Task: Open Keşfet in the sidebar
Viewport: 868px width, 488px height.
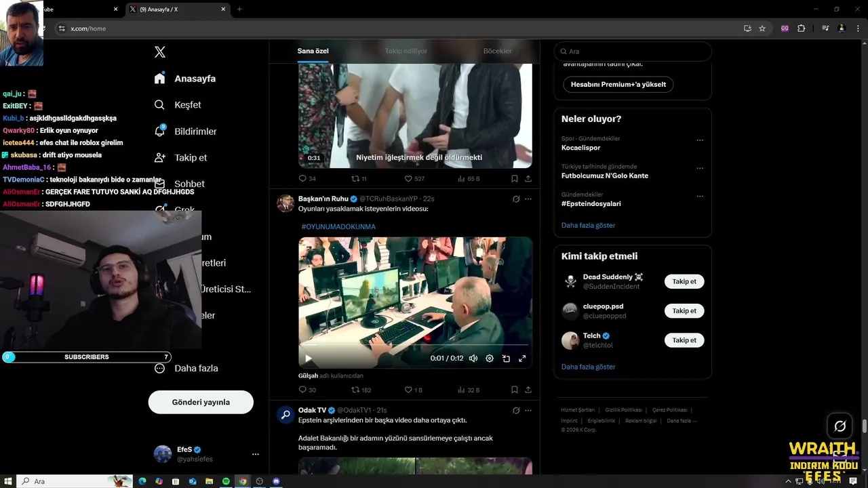Action: [x=177, y=105]
